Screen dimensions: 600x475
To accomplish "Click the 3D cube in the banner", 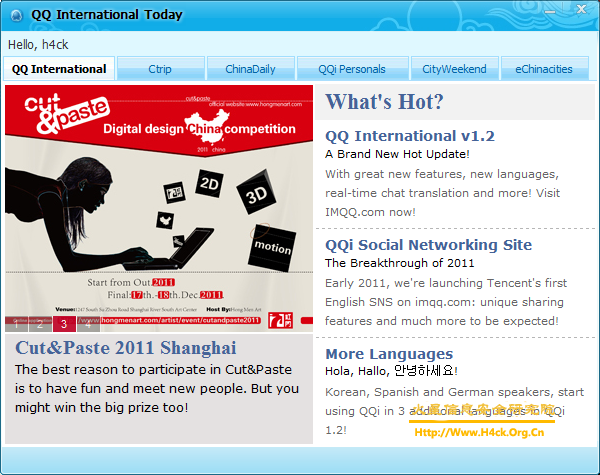I will tap(256, 192).
